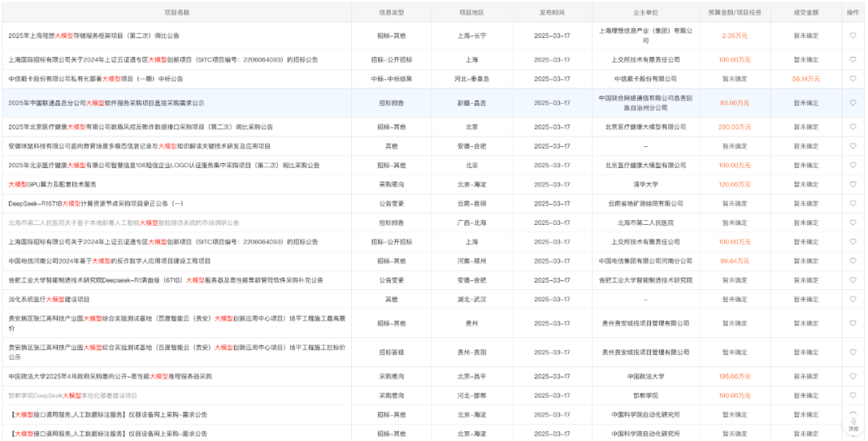Viewport: 868px width, 441px height.
Task: Favorite the 上海理想大模型存储服务框架项目 row with its heart
Action: pyautogui.click(x=853, y=36)
